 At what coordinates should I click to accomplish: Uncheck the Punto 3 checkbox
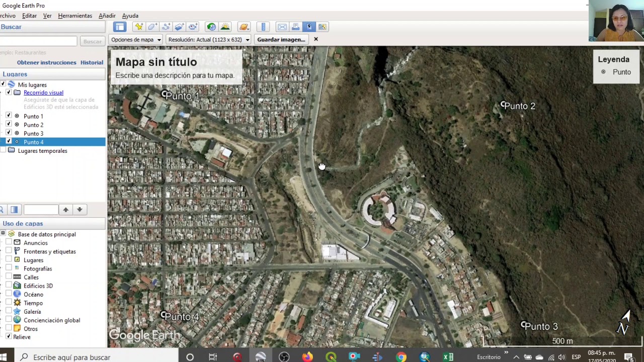click(x=9, y=133)
